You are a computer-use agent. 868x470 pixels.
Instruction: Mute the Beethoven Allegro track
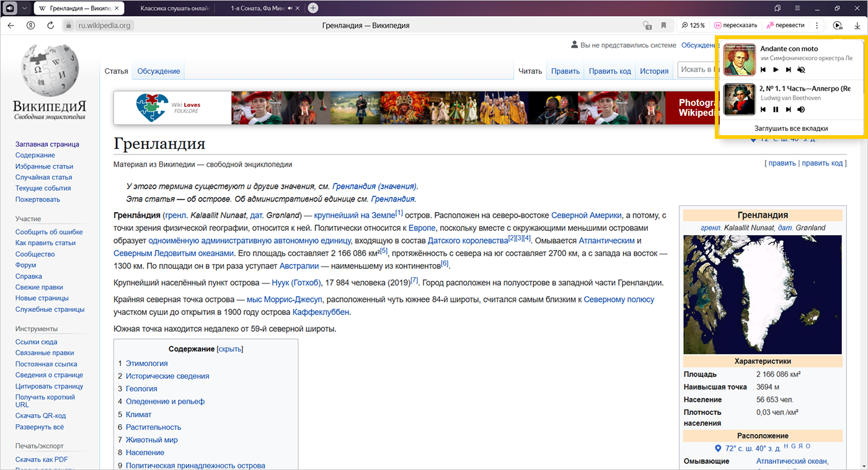tap(801, 110)
